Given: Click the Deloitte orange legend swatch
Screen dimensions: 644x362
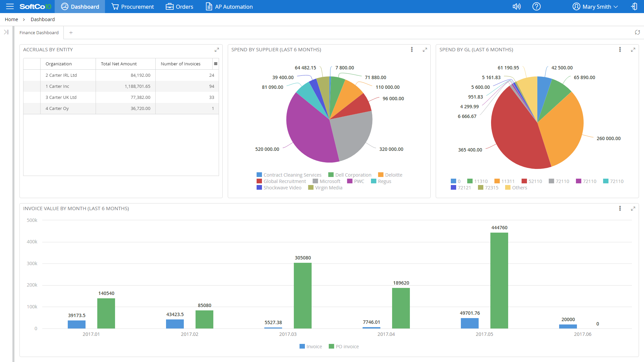Looking at the screenshot, I should (381, 175).
